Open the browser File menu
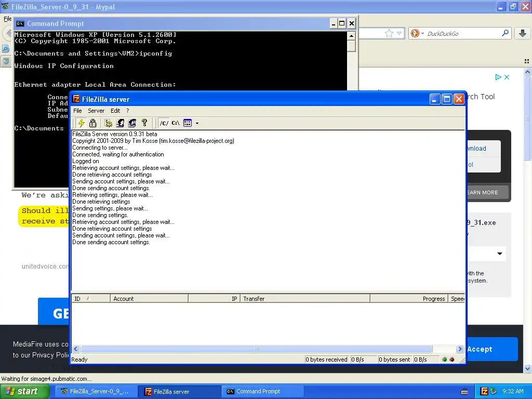This screenshot has width=532, height=399. (7, 19)
